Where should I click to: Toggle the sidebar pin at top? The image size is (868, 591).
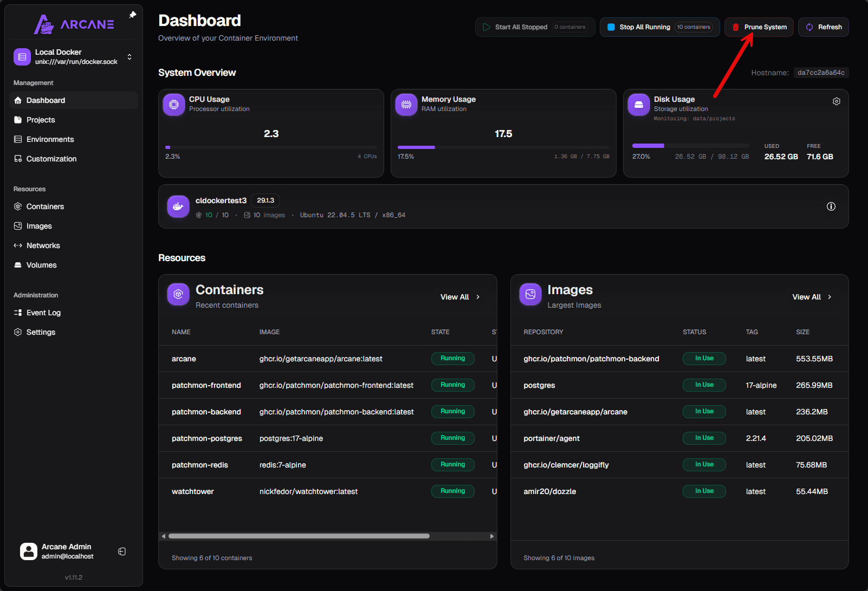tap(132, 14)
